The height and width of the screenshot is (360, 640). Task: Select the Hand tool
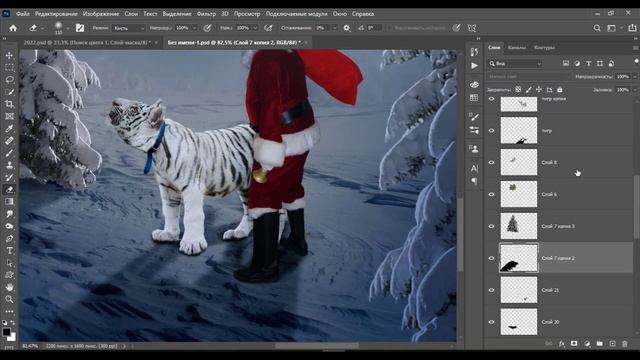tap(9, 287)
